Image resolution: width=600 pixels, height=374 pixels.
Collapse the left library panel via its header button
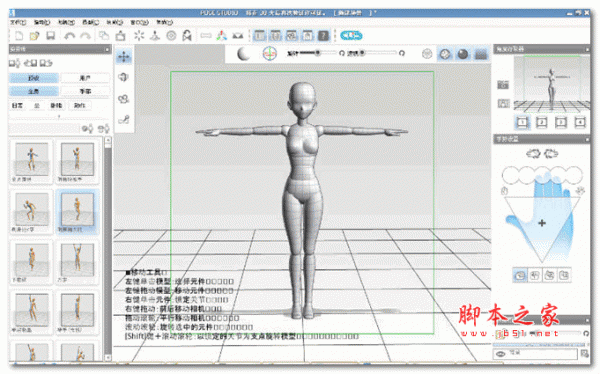[x=107, y=49]
